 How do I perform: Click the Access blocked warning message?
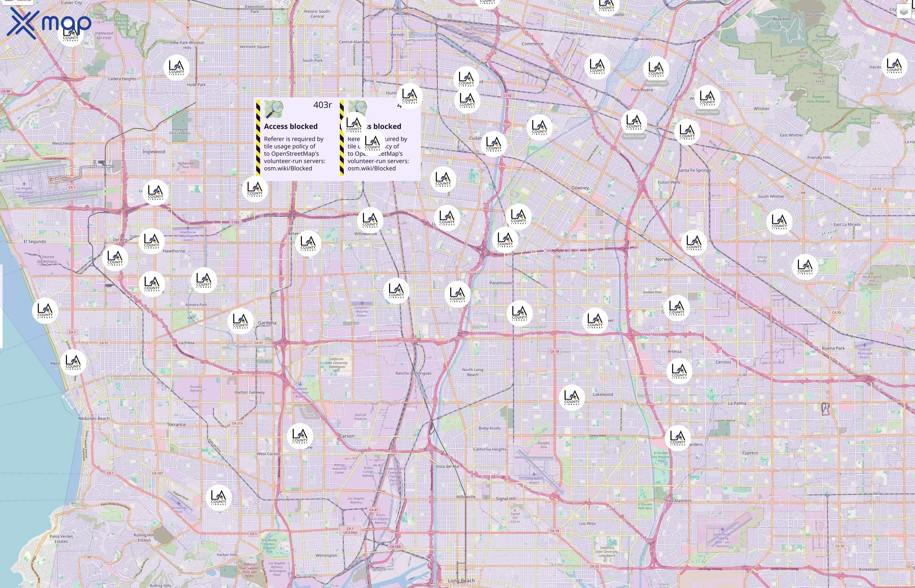tap(291, 126)
